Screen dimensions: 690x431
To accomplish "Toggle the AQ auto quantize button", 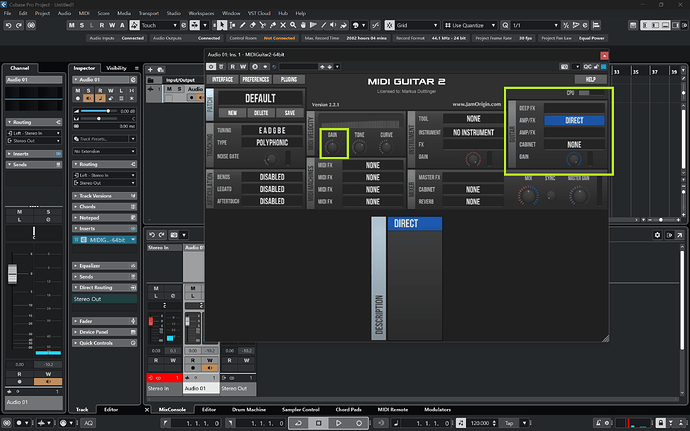I will pyautogui.click(x=88, y=423).
